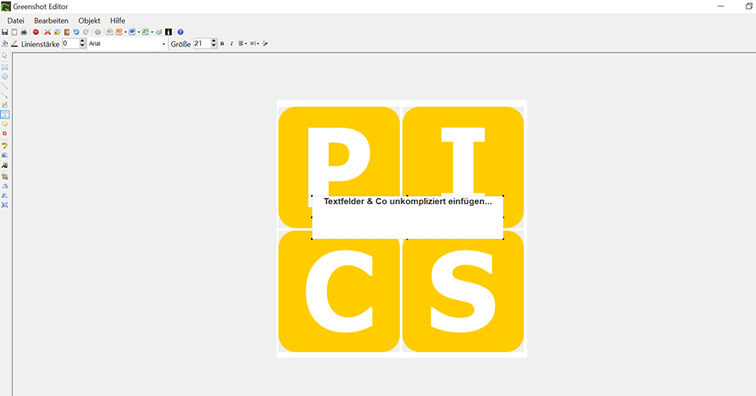The height and width of the screenshot is (396, 756).
Task: Open the Bearbeiten menu
Action: coord(51,21)
